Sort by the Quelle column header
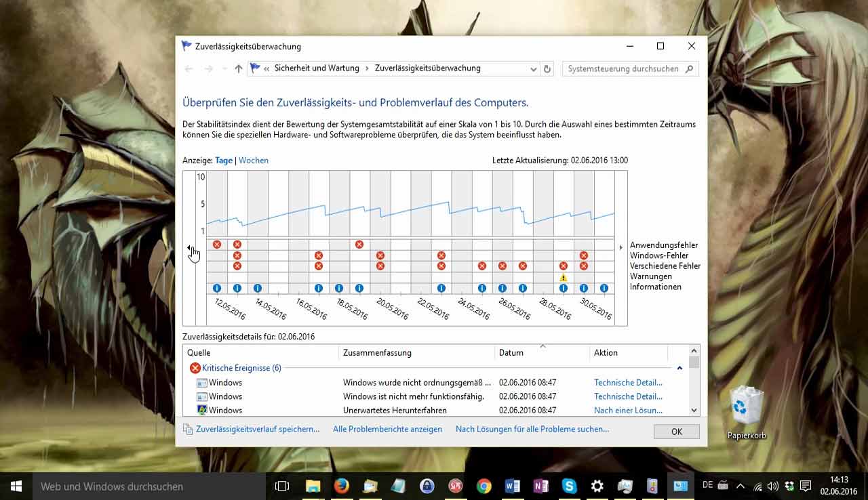868x500 pixels. (x=261, y=352)
